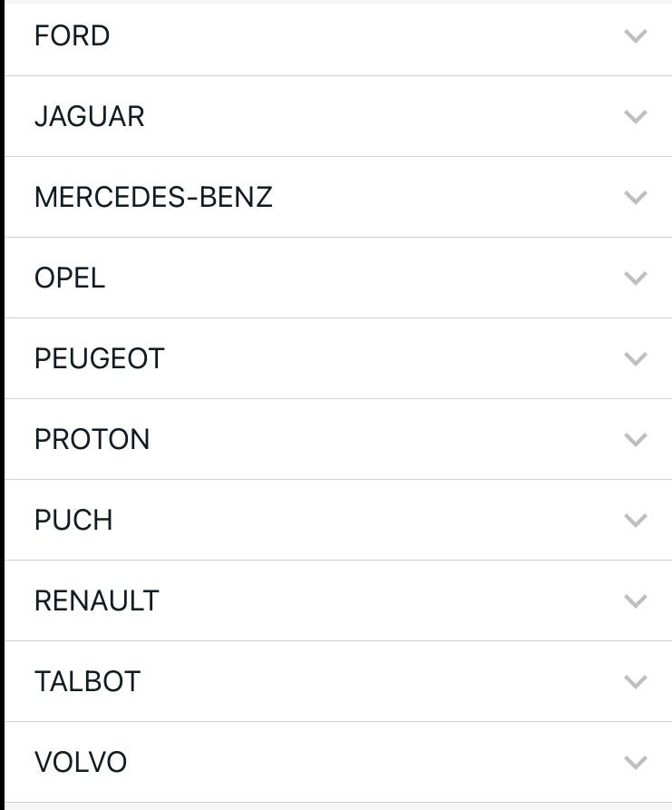Screen dimensions: 672x810
Task: Tap the PEUGEOT brand text
Action: [x=99, y=359]
